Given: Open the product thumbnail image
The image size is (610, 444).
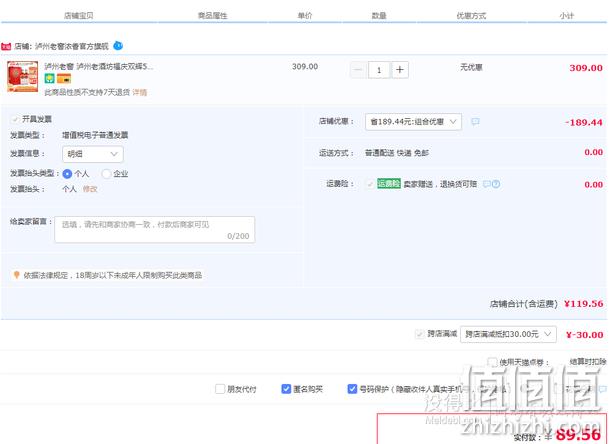Looking at the screenshot, I should (x=23, y=76).
